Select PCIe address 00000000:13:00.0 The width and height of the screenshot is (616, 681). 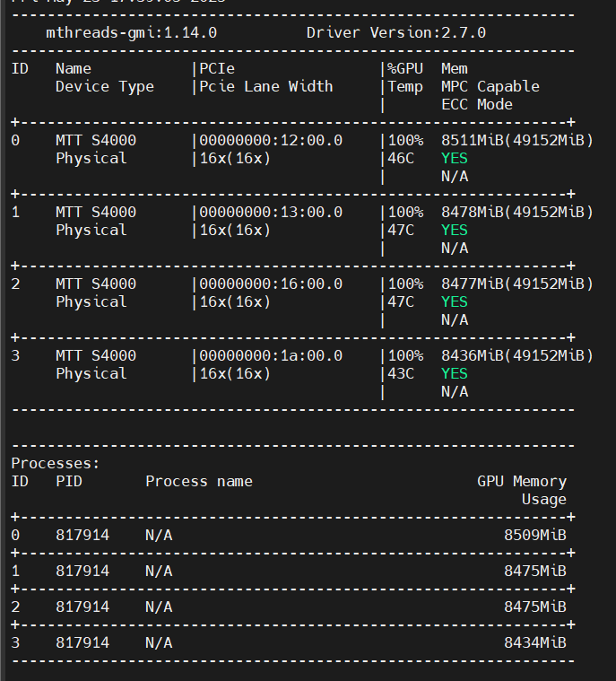point(271,213)
